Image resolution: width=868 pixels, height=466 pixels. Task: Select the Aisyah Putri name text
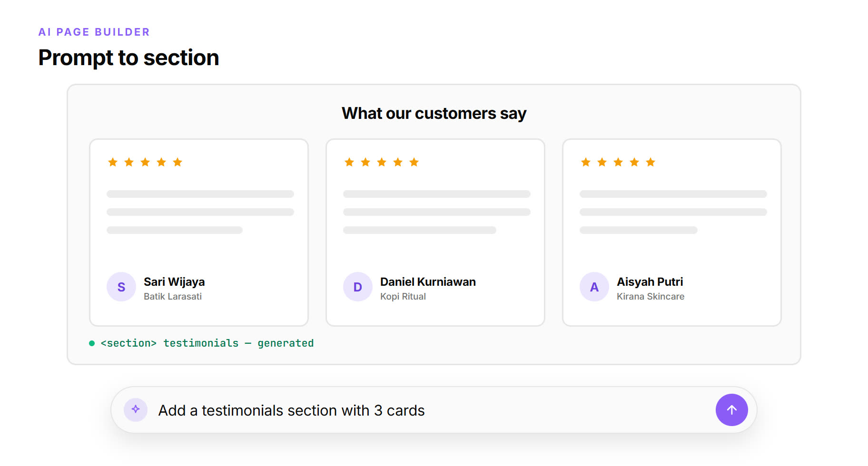click(650, 282)
